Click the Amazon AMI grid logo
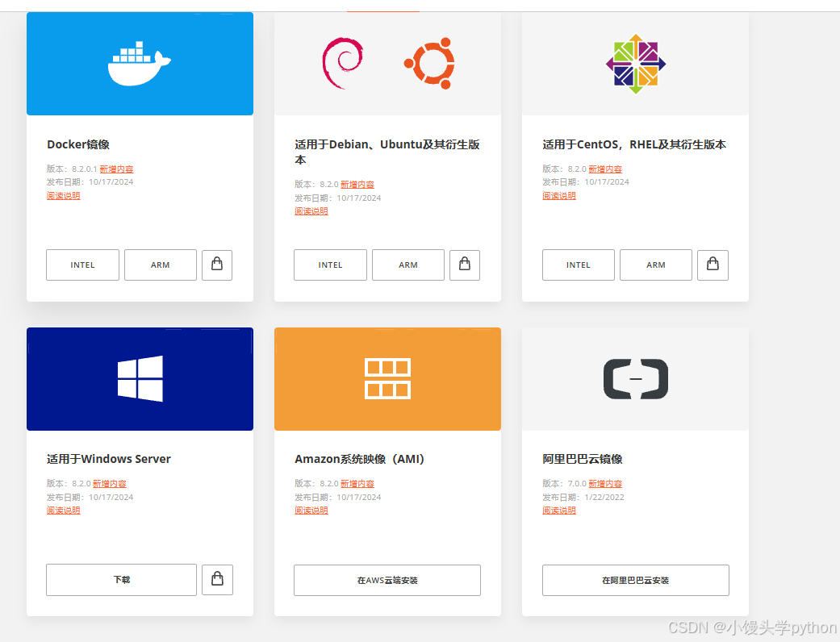840x642 pixels. point(388,378)
